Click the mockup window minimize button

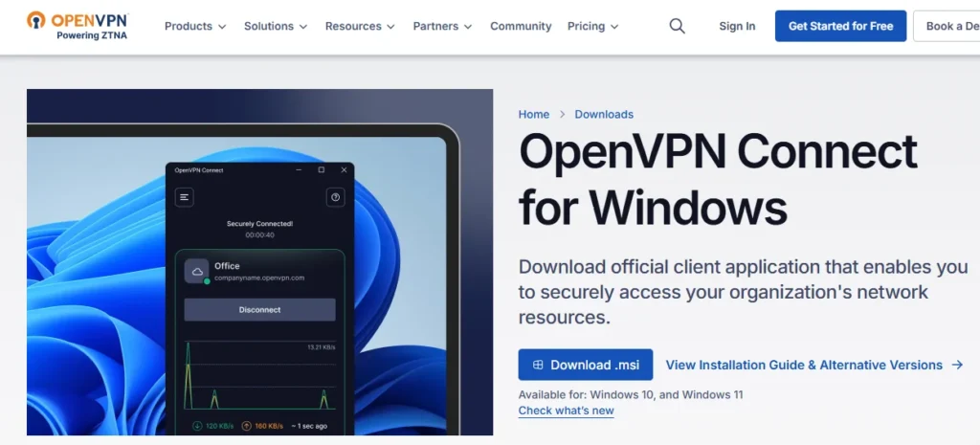coord(299,170)
